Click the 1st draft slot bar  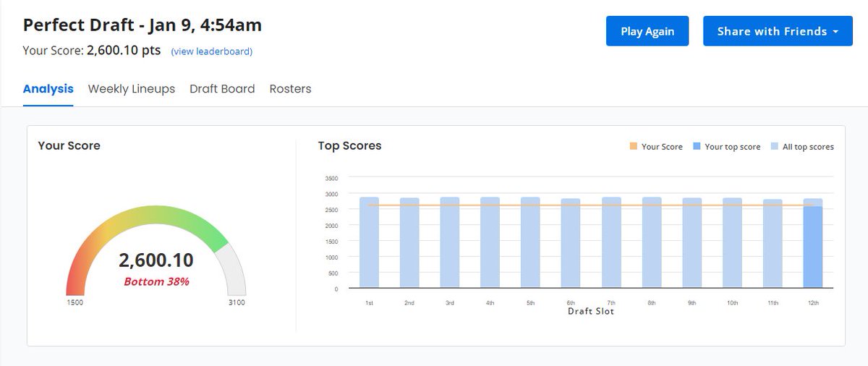pyautogui.click(x=369, y=242)
